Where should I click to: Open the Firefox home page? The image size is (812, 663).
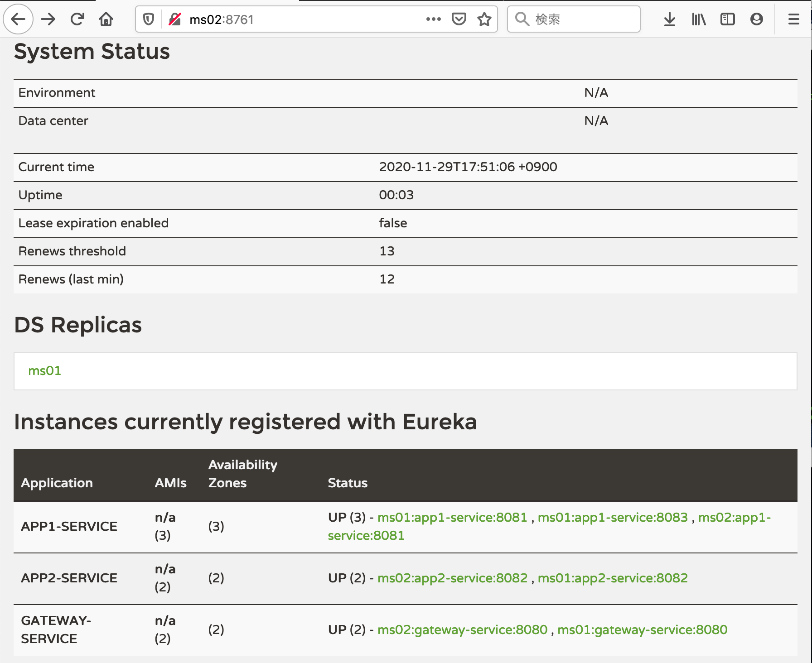[106, 19]
